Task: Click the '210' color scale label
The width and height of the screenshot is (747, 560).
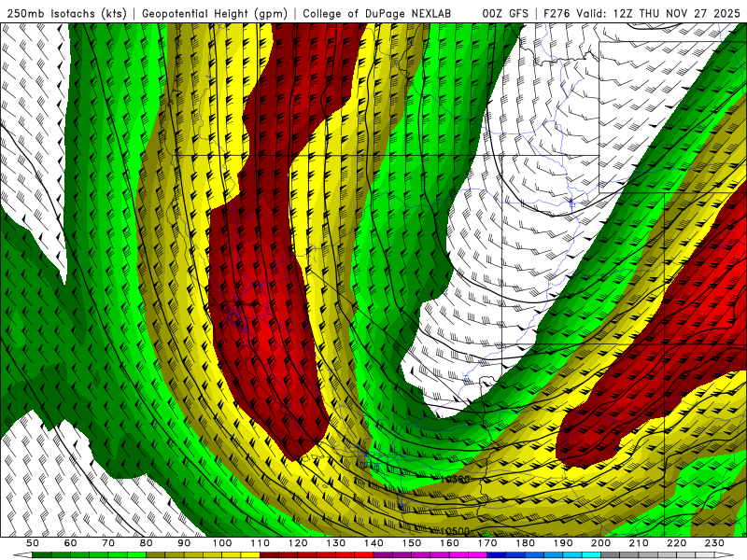Action: click(x=639, y=543)
